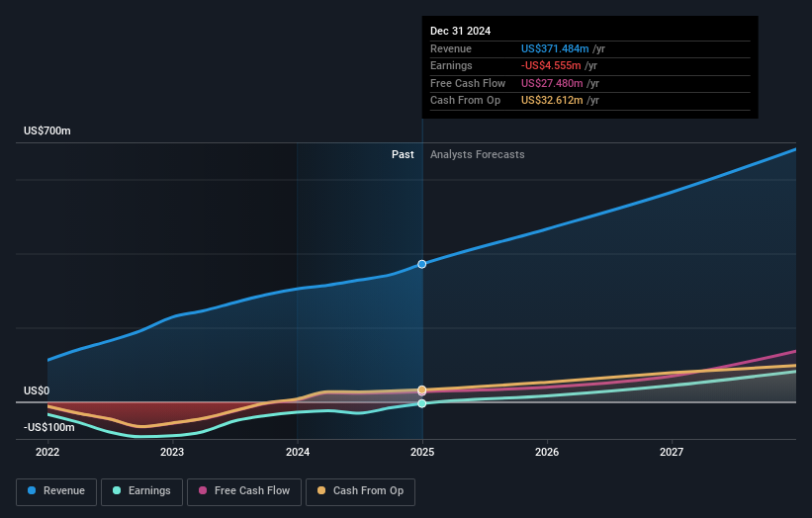
Task: Select the 2023 x-axis label
Action: 172,453
